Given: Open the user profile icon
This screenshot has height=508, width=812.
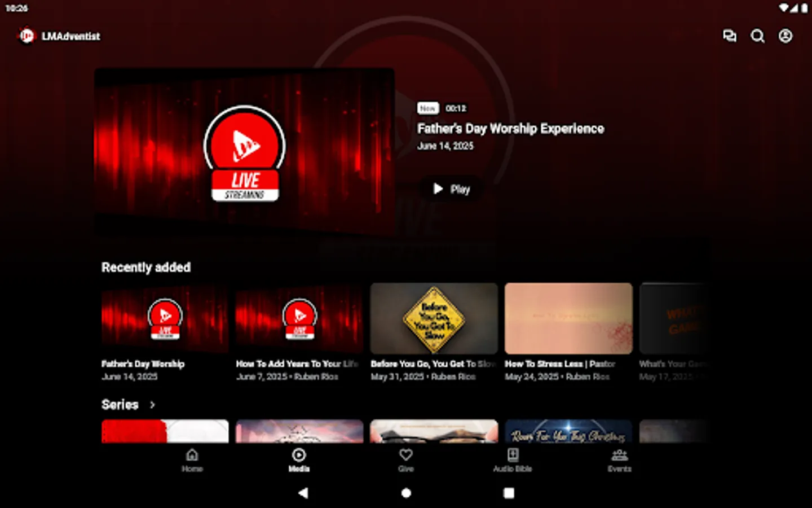Looking at the screenshot, I should pos(785,36).
